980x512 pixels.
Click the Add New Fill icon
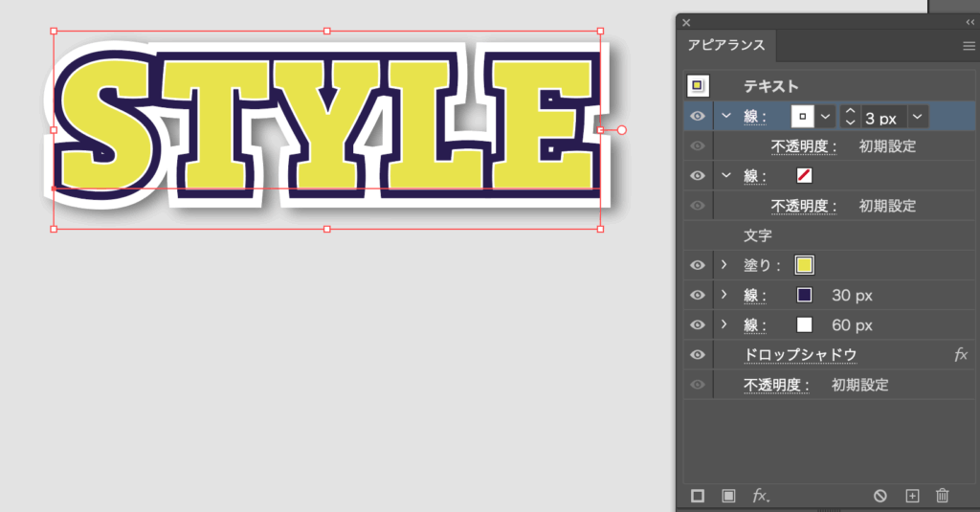point(728,495)
